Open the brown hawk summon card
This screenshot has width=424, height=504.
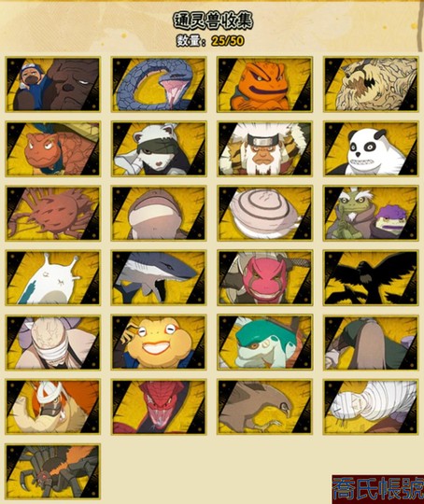pyautogui.click(x=264, y=407)
